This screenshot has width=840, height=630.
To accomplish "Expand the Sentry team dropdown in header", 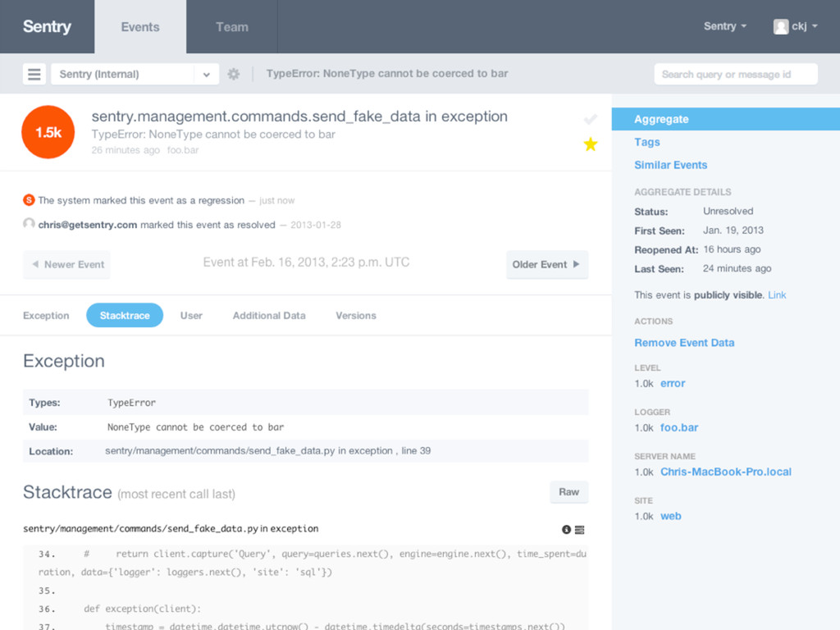I will [725, 26].
